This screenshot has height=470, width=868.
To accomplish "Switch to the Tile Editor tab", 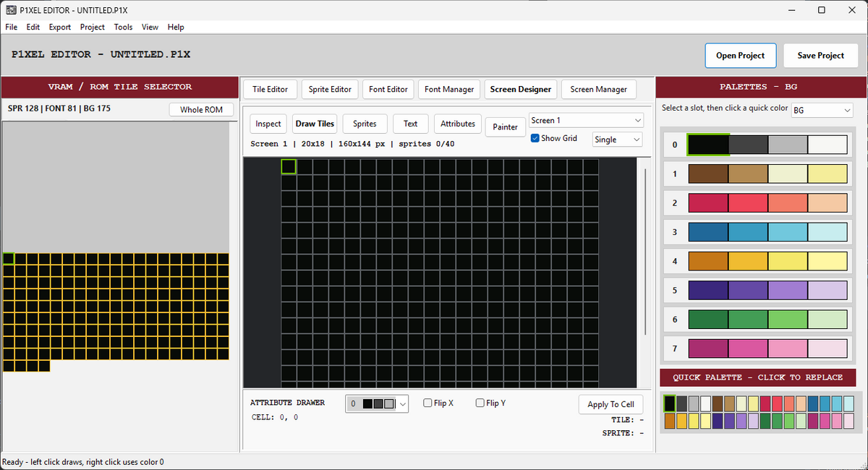I will [270, 89].
